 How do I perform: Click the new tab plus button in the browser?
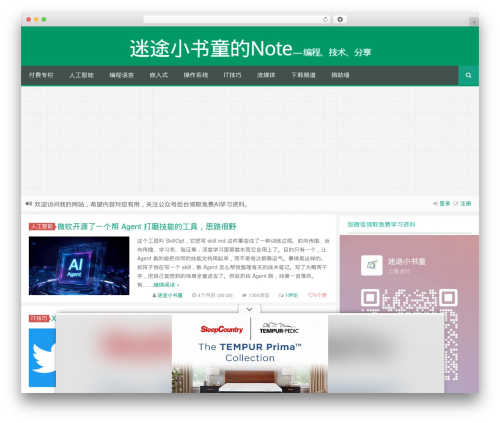click(474, 22)
